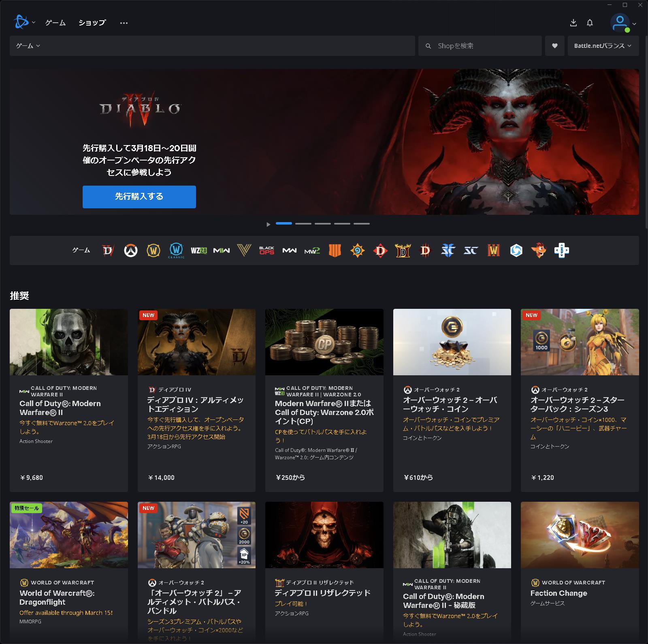Open the three-dot more menu
This screenshot has width=648, height=644.
pos(124,23)
